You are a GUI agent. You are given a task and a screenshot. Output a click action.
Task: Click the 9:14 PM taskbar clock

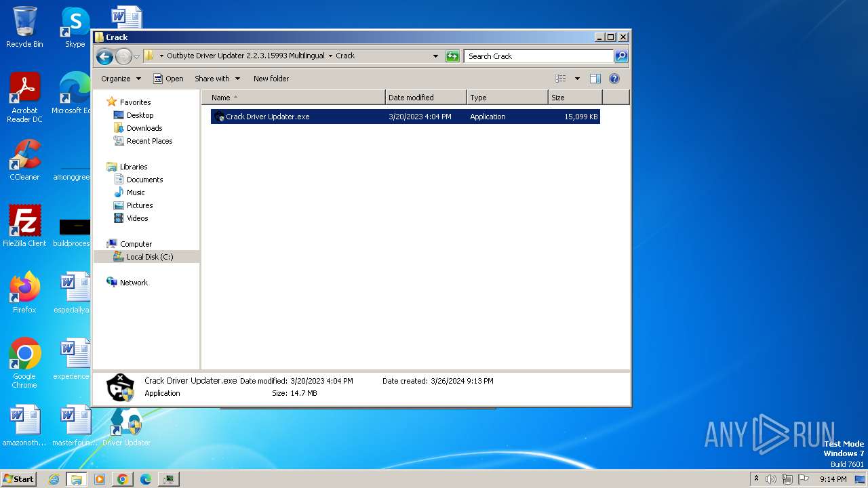(833, 479)
